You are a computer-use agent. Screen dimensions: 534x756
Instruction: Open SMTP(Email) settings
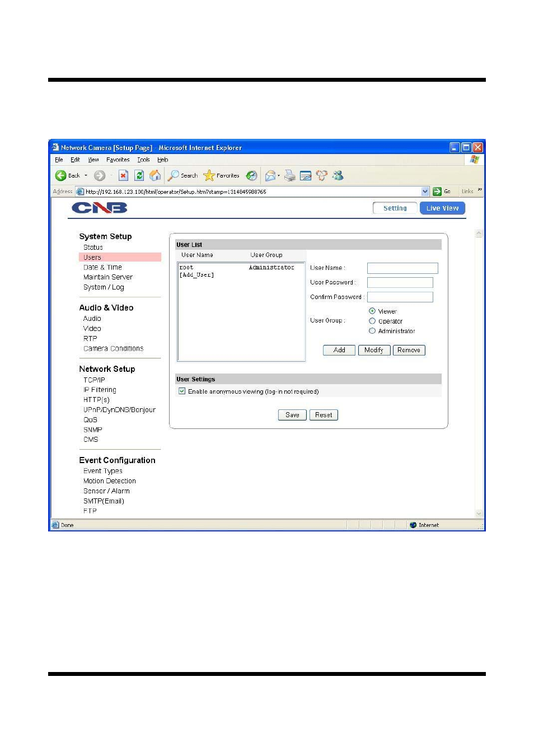tap(104, 501)
